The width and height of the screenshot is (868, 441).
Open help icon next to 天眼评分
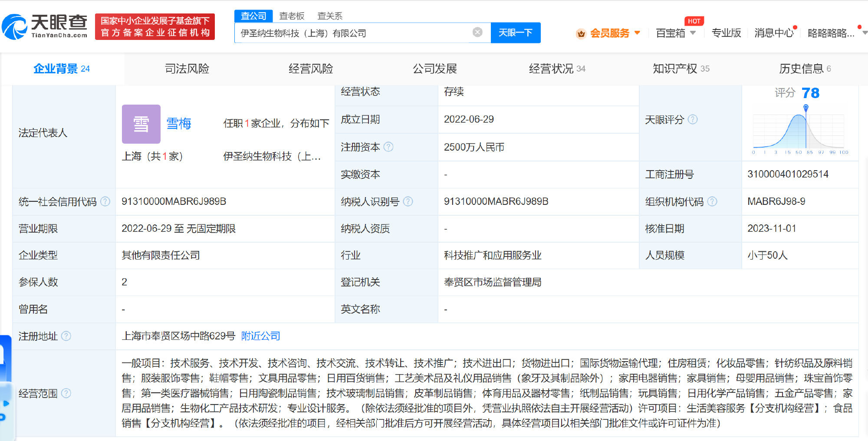click(x=693, y=119)
